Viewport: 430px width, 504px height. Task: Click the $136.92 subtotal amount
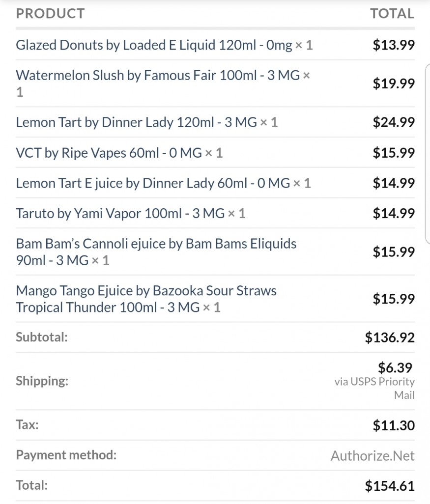click(x=390, y=337)
